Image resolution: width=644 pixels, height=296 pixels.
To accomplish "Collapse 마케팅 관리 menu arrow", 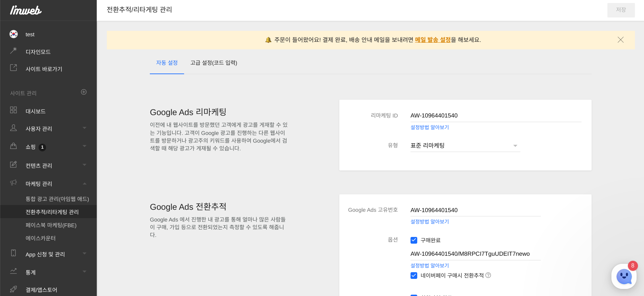I will click(85, 184).
